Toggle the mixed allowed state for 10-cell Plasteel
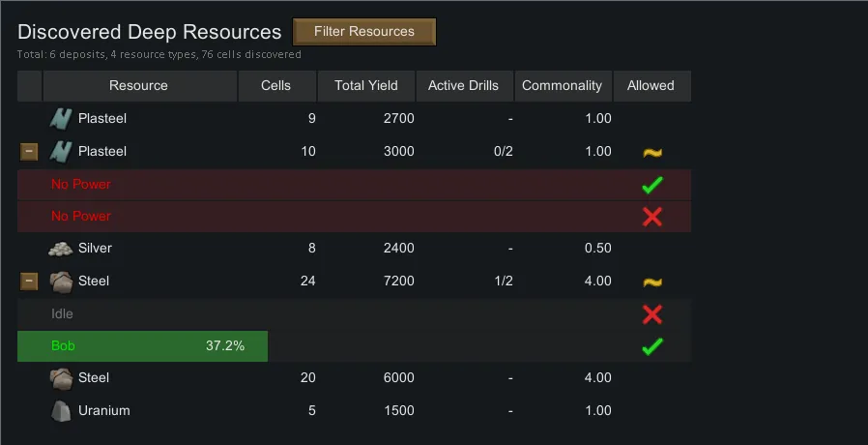Screen dimensions: 868x445 (651, 152)
